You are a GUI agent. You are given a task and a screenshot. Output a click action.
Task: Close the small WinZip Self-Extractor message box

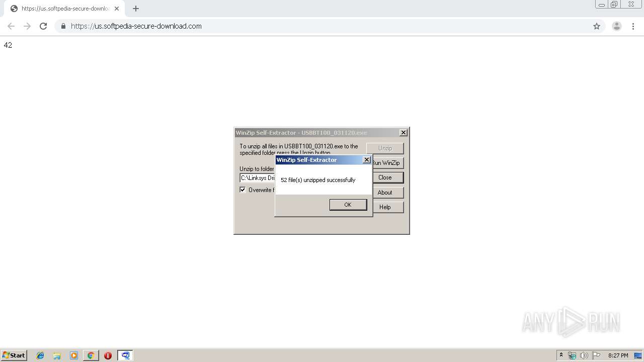click(x=367, y=160)
